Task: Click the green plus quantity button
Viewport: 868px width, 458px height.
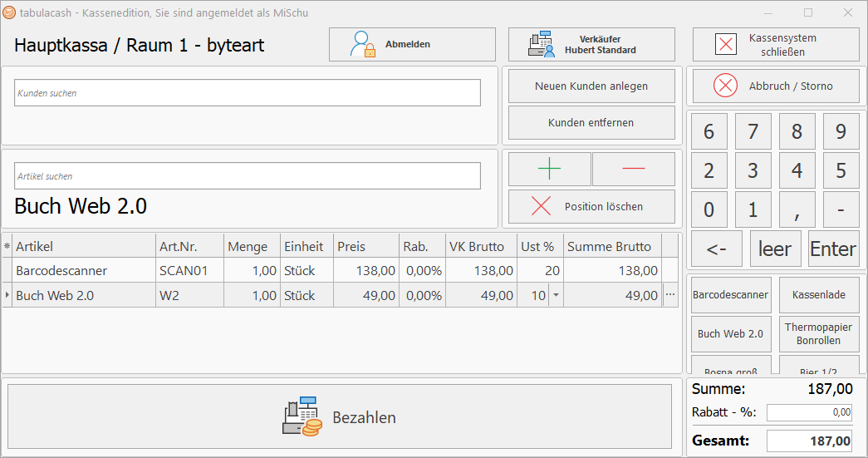Action: (550, 169)
